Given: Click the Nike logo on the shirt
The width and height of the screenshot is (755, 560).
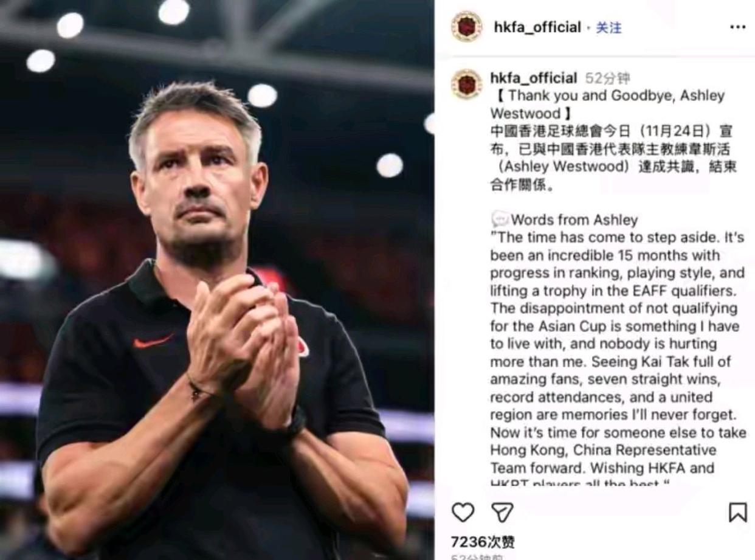Looking at the screenshot, I should click(x=154, y=340).
